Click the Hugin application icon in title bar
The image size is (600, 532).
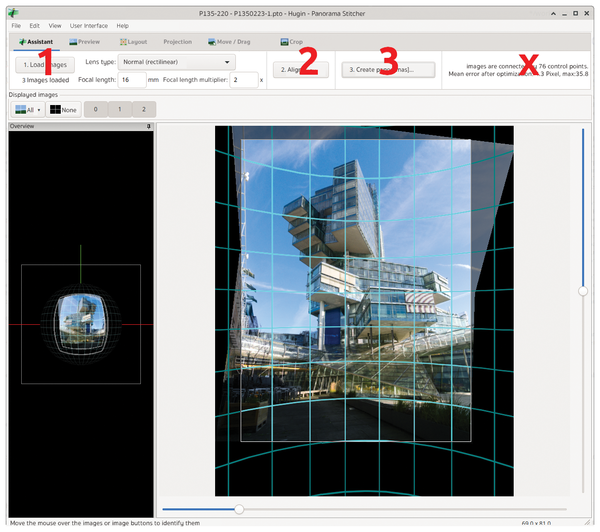pyautogui.click(x=12, y=10)
